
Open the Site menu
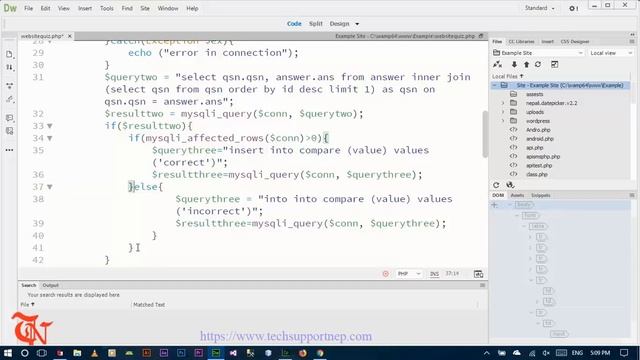coord(145,8)
